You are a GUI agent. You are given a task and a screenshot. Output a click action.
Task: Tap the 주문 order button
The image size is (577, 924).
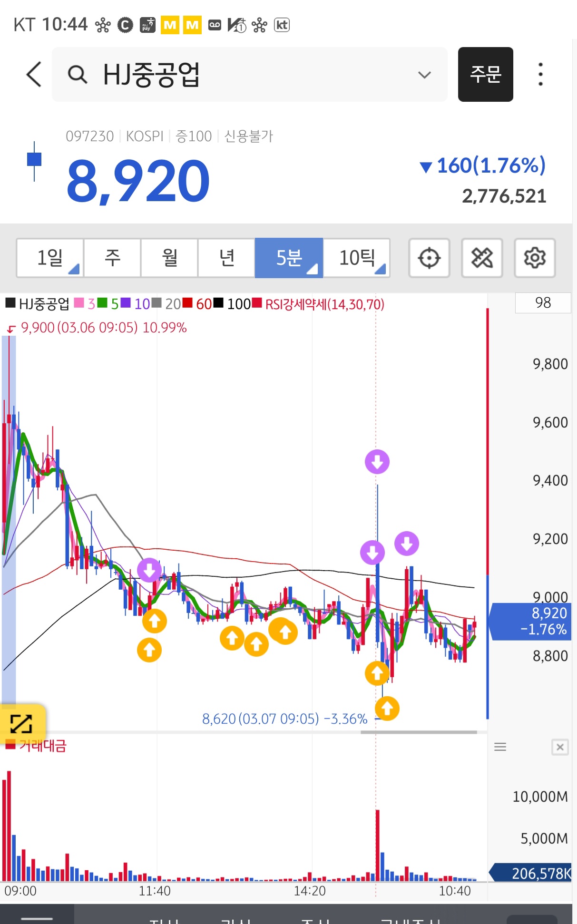[x=485, y=74]
